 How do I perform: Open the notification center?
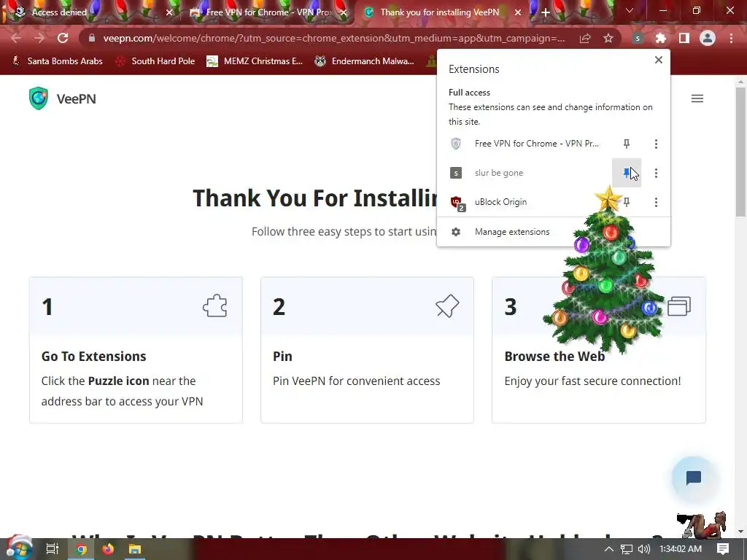[723, 549]
